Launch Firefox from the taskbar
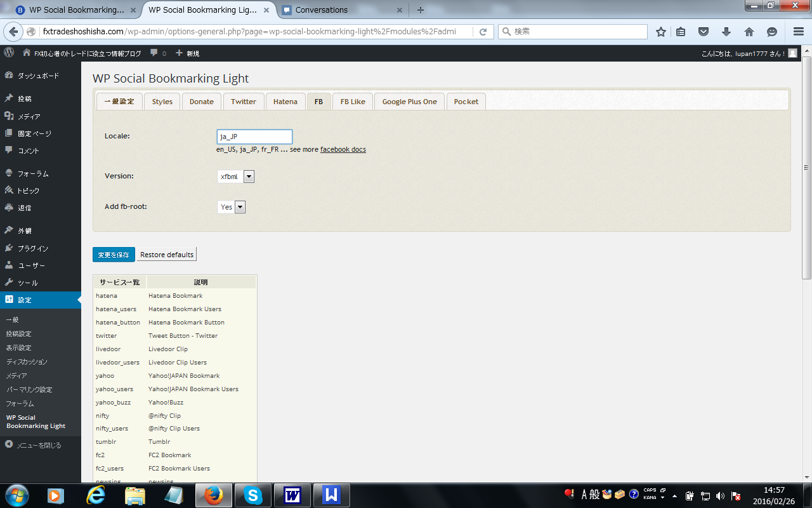Viewport: 812px width, 508px height. 214,495
